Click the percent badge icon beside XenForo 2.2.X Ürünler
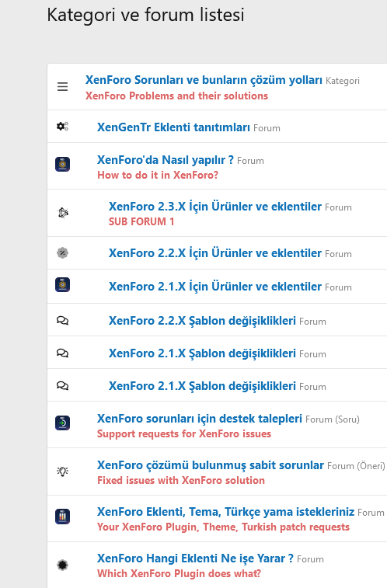This screenshot has width=387, height=588. coord(63,252)
